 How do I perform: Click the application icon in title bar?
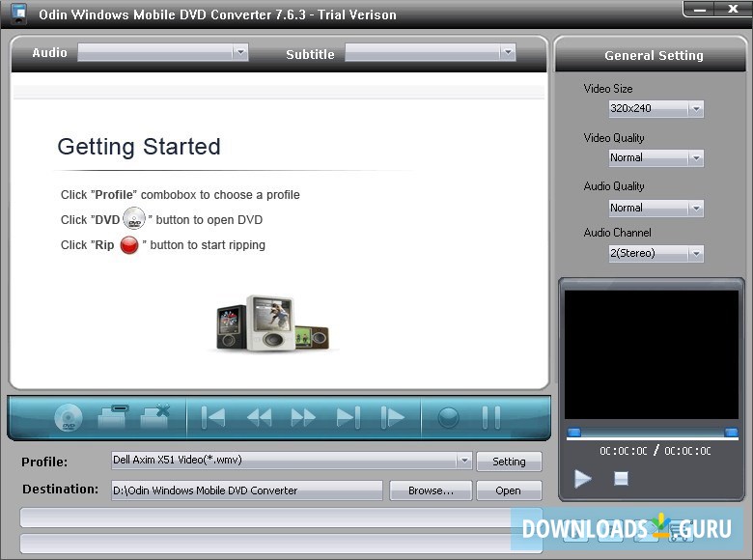pyautogui.click(x=18, y=14)
